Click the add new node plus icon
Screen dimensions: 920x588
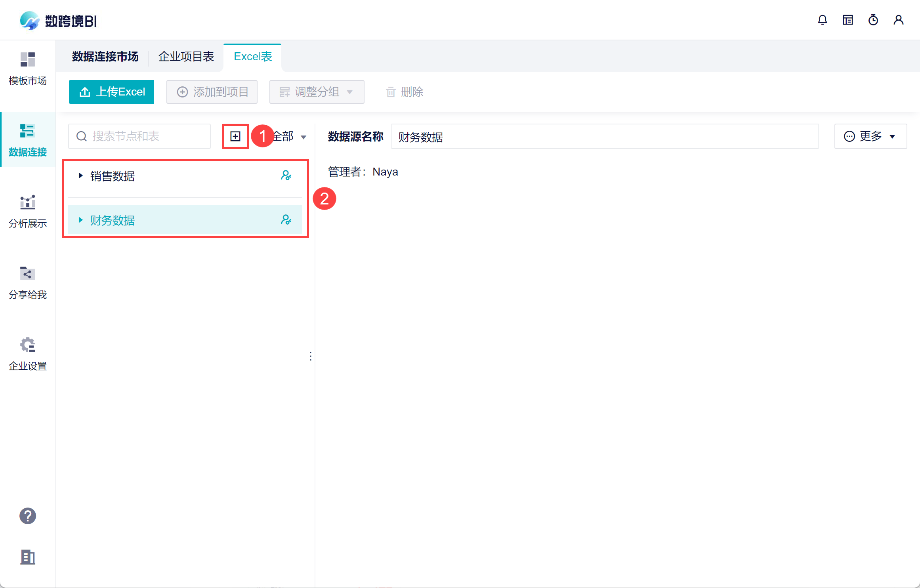coord(235,136)
